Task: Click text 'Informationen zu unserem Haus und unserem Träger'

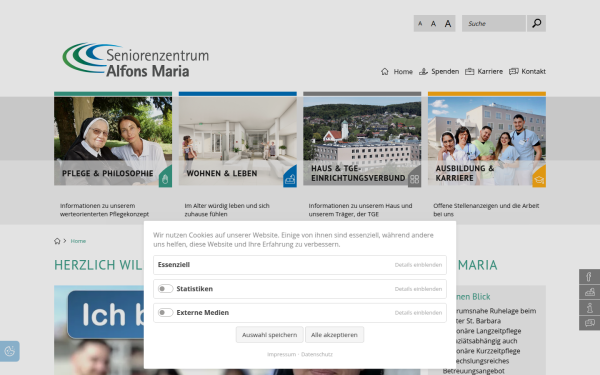Action: (x=360, y=210)
